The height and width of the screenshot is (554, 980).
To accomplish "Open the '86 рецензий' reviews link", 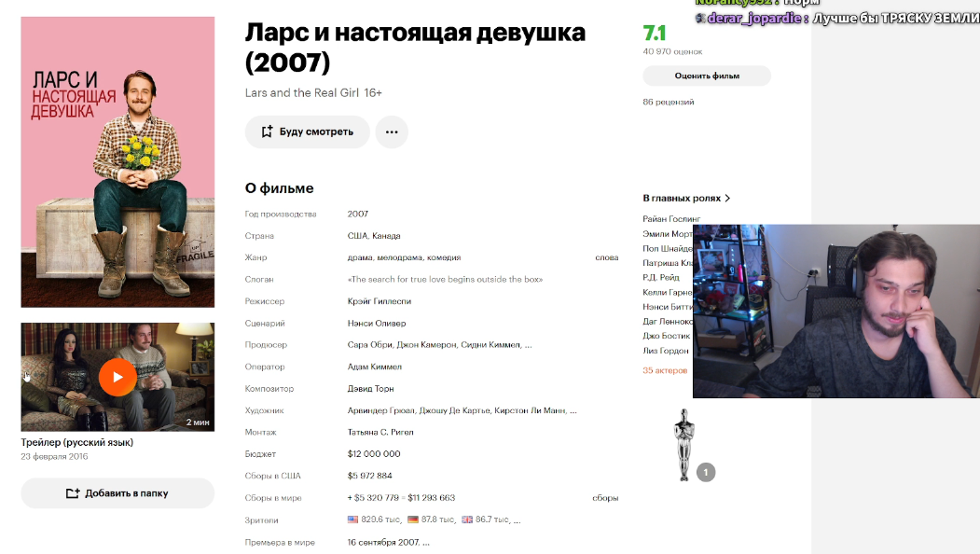I will (669, 102).
